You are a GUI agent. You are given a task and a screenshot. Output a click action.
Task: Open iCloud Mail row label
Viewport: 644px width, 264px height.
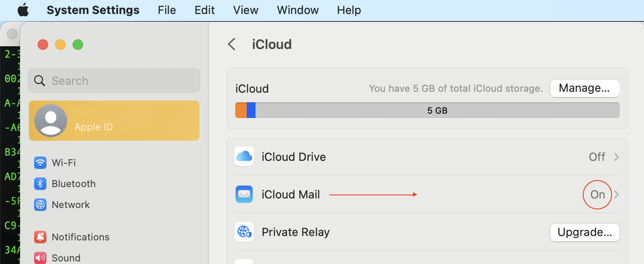coord(291,195)
